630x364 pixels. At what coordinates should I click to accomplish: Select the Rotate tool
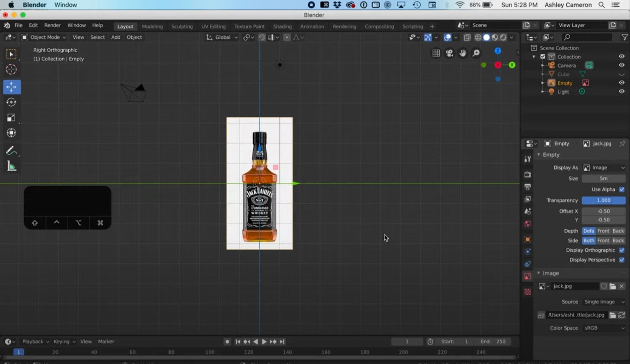12,102
